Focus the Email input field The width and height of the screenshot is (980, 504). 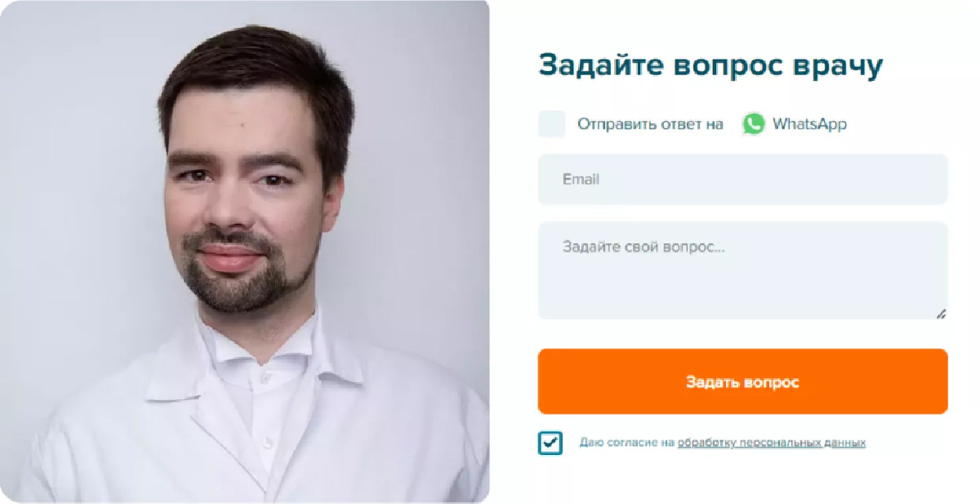(742, 179)
